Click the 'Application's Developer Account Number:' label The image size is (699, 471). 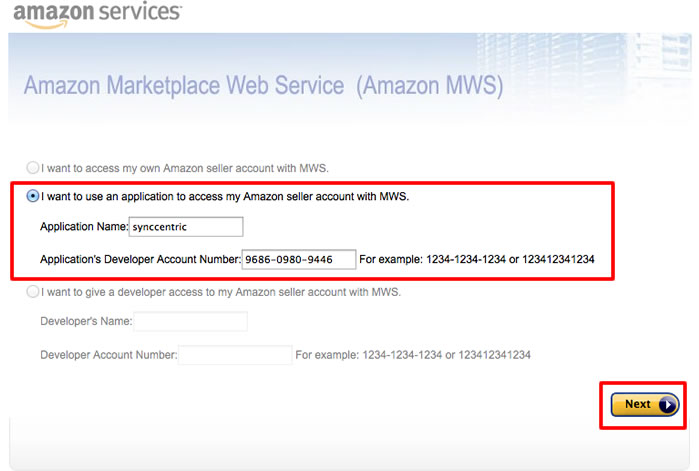coord(140,259)
